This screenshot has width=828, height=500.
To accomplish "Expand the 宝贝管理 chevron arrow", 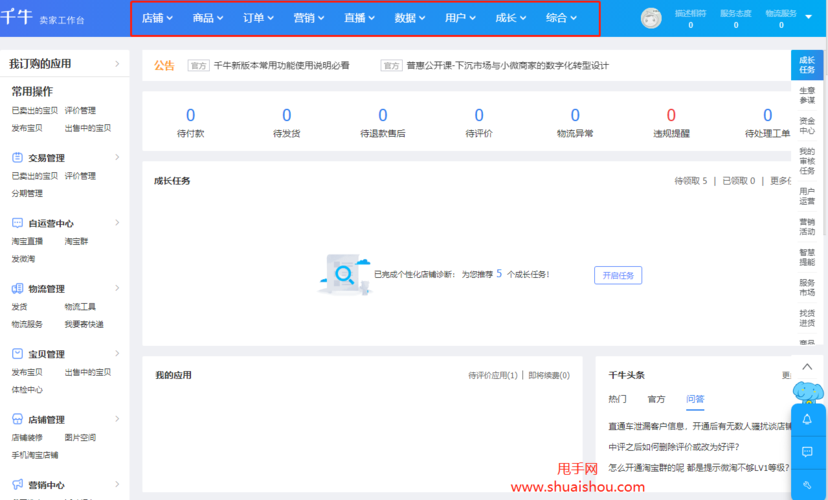I will pyautogui.click(x=117, y=354).
